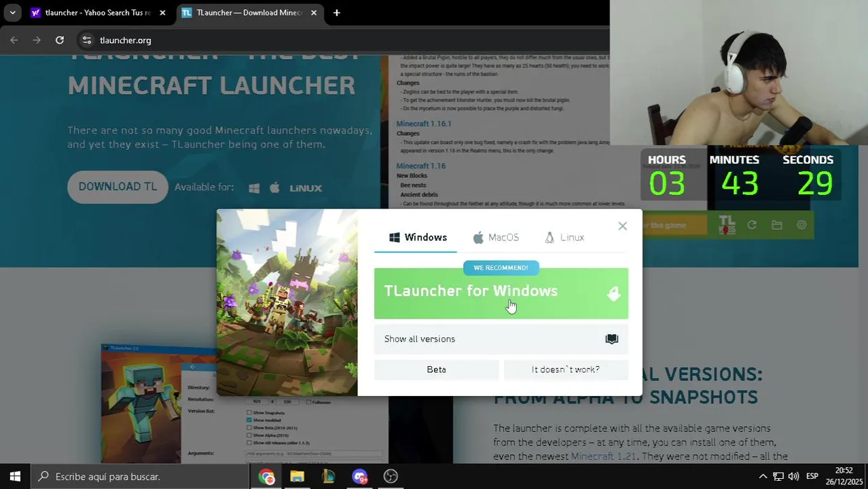Select the TLauncher browser tab

(249, 12)
